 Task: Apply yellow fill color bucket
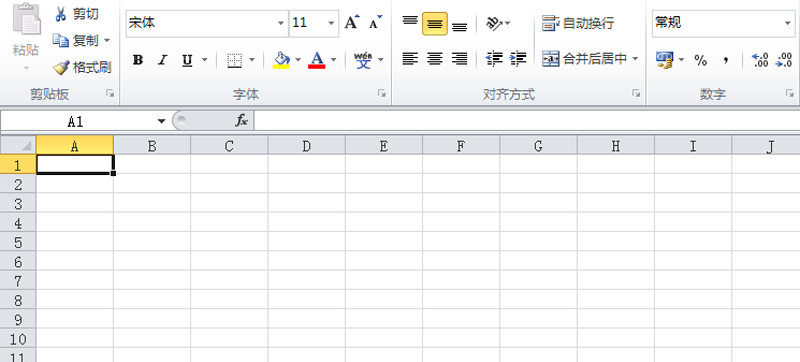click(x=281, y=60)
